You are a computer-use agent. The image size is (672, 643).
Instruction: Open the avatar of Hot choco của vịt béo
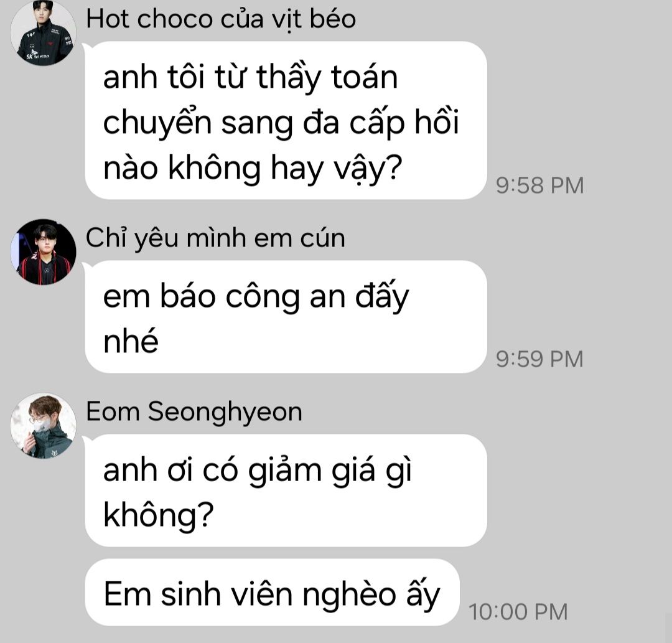[x=43, y=33]
